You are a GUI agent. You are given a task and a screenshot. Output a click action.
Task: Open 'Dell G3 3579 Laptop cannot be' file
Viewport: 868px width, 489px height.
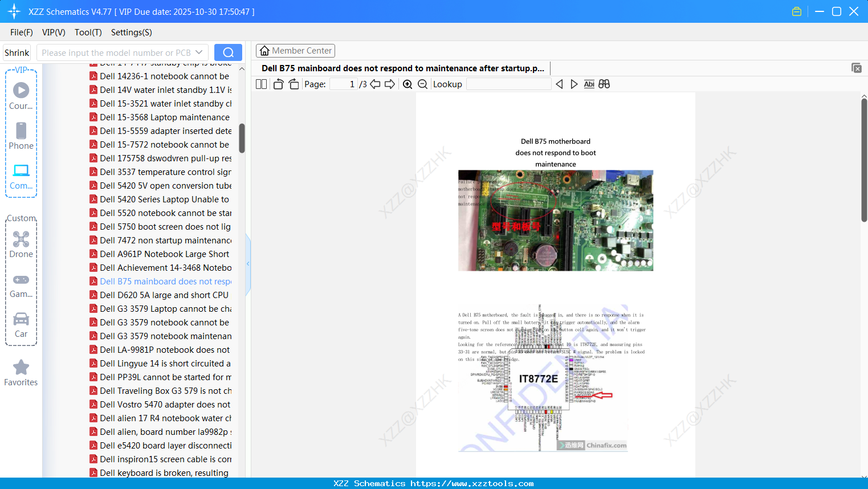point(161,309)
